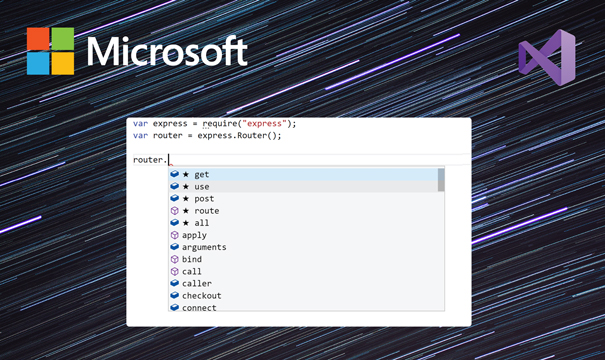The image size is (605, 360).
Task: Click the purple method icon beside 'route'
Action: (174, 211)
